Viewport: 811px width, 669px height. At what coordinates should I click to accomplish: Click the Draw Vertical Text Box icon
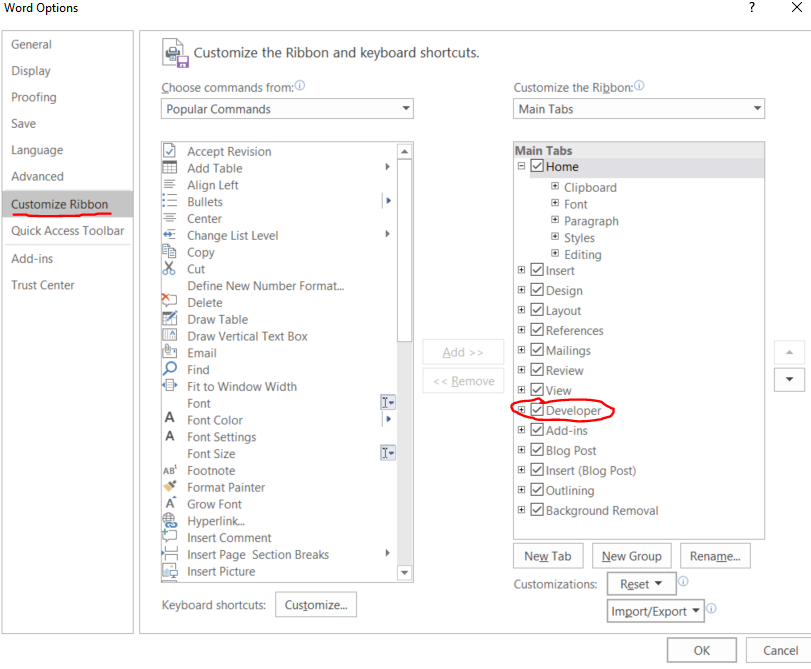(x=170, y=335)
